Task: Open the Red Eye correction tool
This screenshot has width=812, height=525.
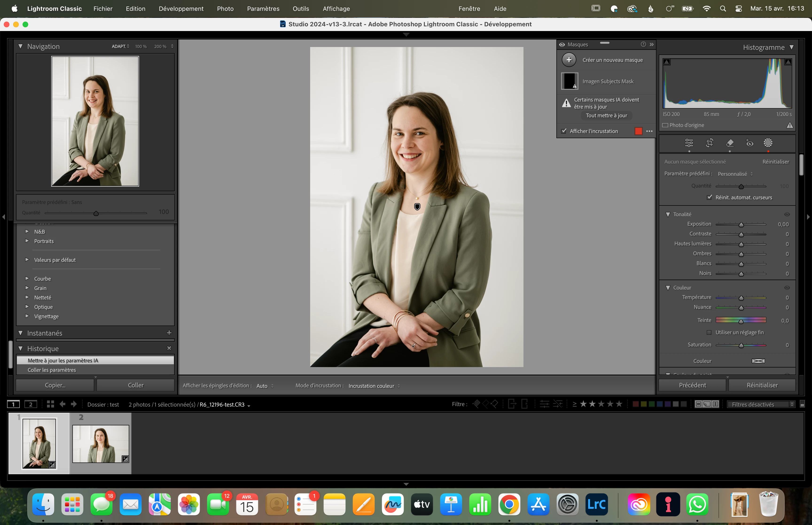Action: point(749,143)
